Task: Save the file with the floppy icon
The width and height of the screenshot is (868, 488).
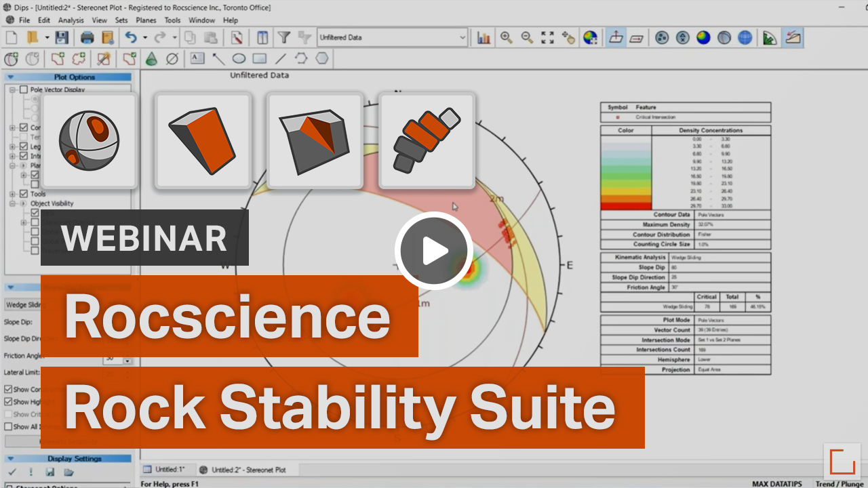Action: 62,37
